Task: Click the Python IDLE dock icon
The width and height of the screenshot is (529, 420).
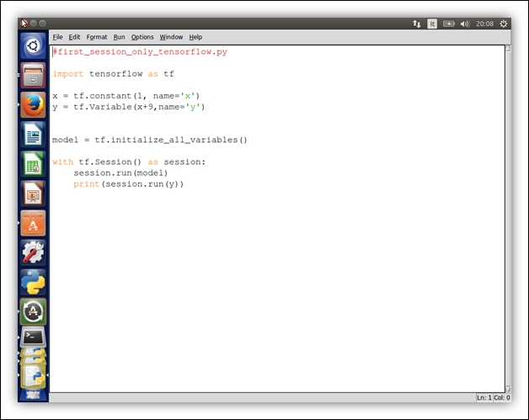Action: pyautogui.click(x=33, y=282)
